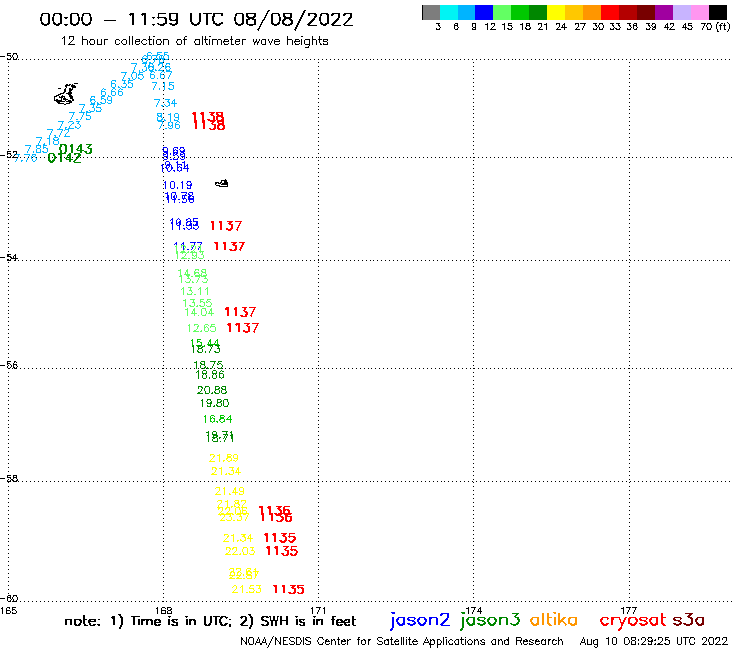Click the yellow wave height '21.69'
Image resolution: width=740 pixels, height=650 pixels.
coord(224,458)
